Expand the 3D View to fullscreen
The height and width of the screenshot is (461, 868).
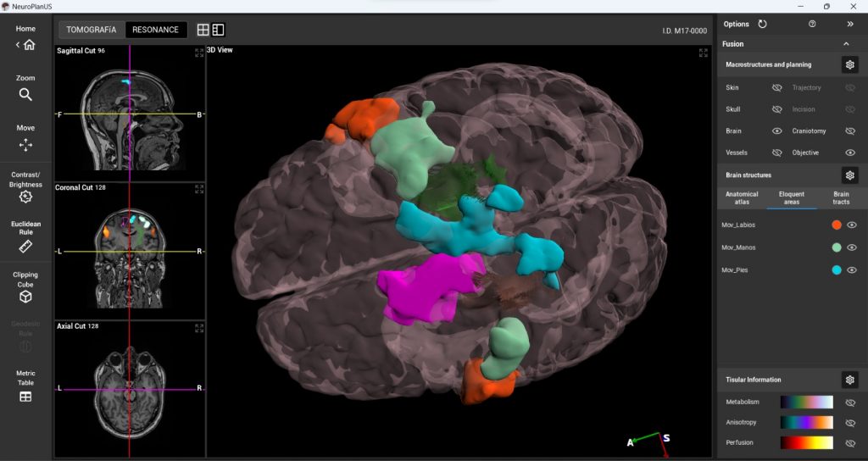[703, 53]
